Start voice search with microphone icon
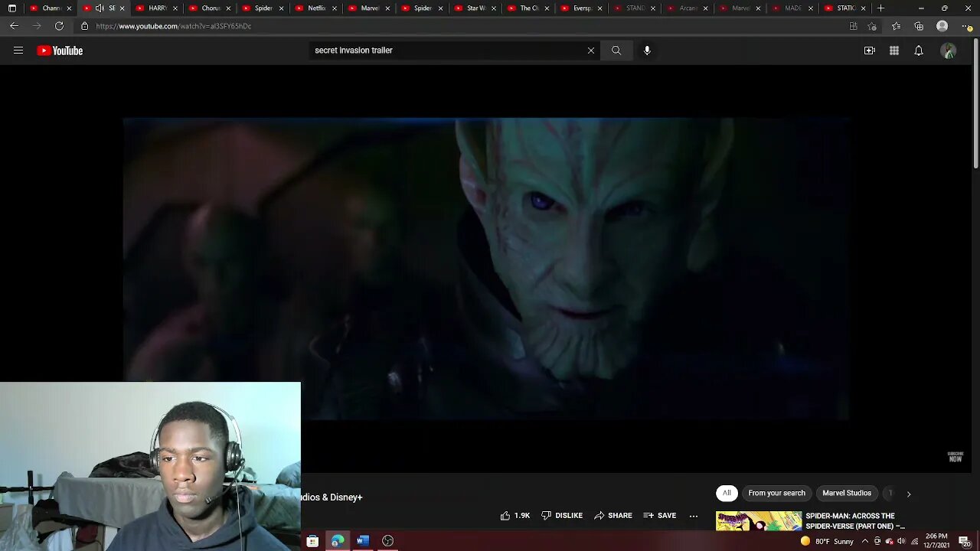 click(x=647, y=51)
